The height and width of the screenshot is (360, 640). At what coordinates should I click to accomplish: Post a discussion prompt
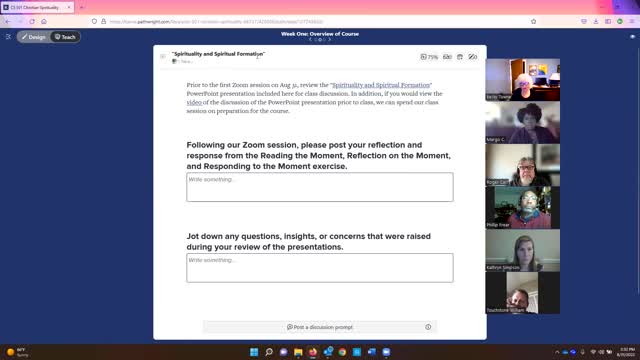320,327
